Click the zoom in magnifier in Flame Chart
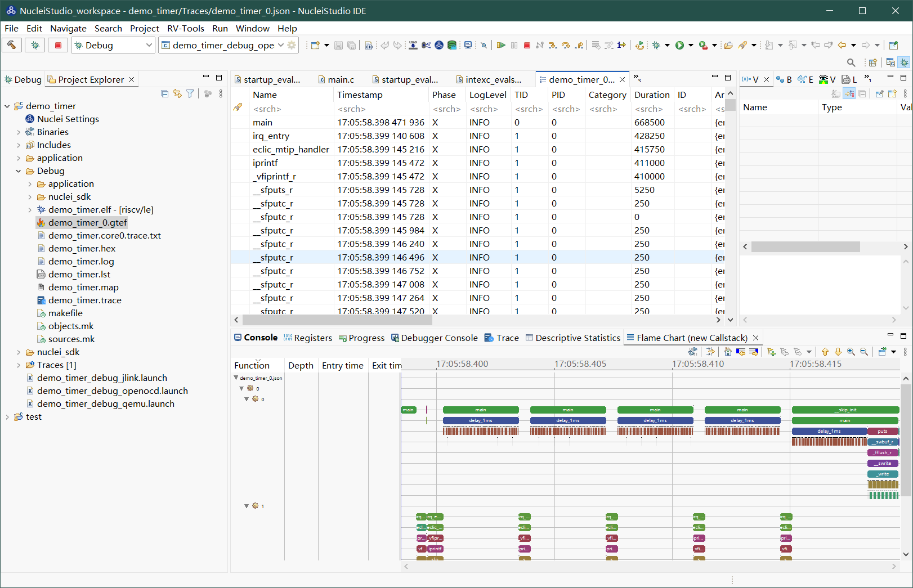 pos(851,352)
